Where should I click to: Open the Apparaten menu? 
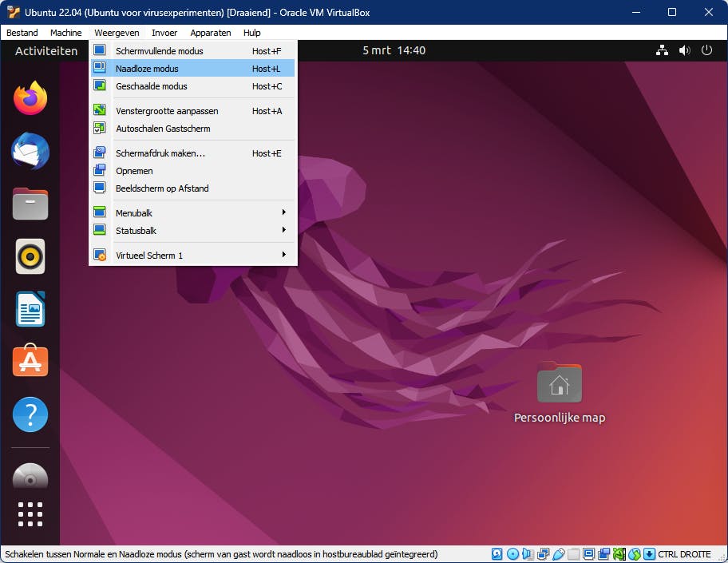click(210, 33)
